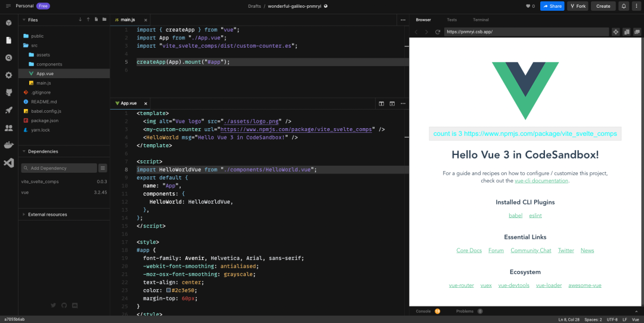Open preview in new window icon
Viewport: 644px width, 323px height.
(x=637, y=32)
